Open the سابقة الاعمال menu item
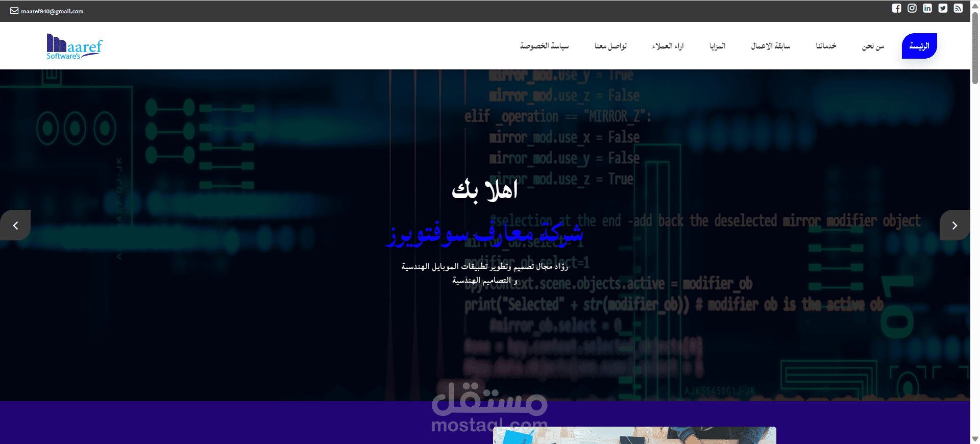The height and width of the screenshot is (444, 980). point(770,46)
